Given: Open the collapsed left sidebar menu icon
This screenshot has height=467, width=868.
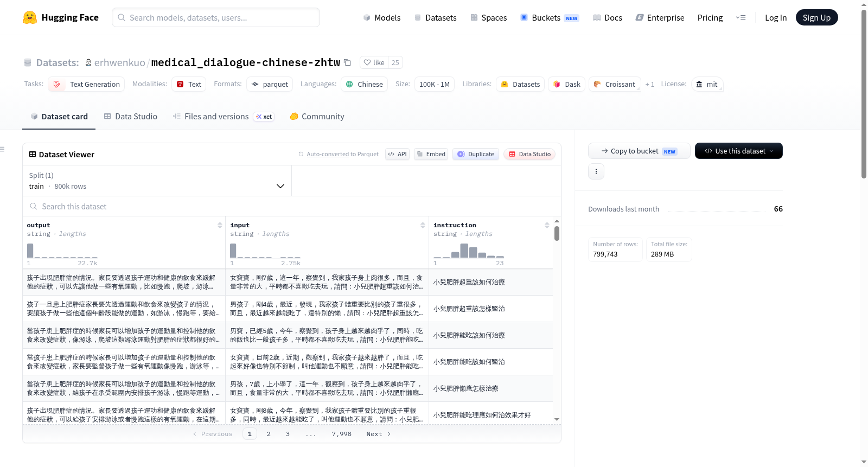Looking at the screenshot, I should point(3,149).
